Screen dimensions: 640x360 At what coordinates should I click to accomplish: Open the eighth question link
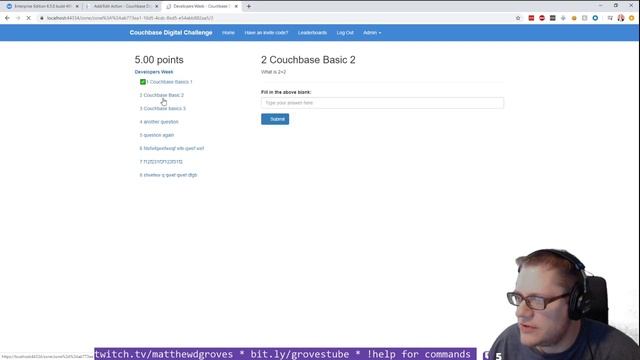[168, 175]
